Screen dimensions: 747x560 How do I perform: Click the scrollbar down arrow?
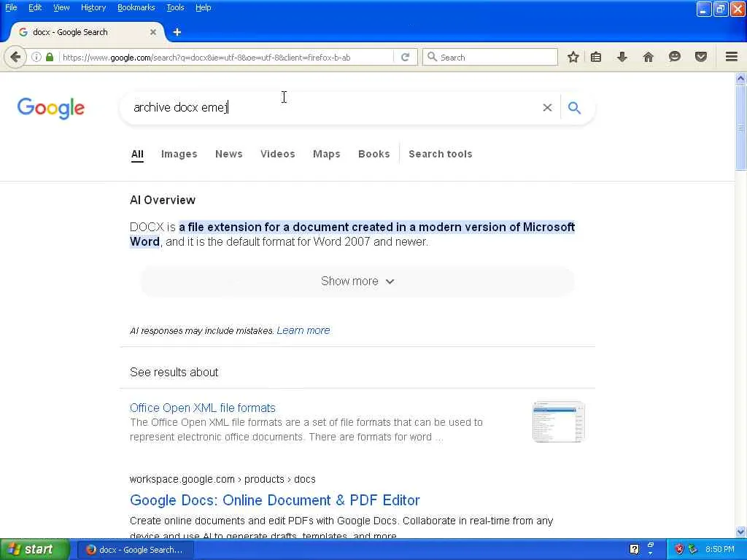click(x=741, y=532)
